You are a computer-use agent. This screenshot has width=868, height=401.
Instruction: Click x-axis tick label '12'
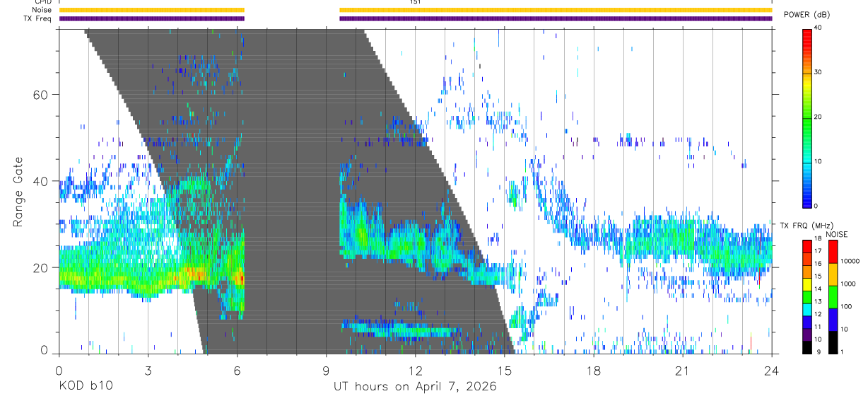click(x=416, y=371)
